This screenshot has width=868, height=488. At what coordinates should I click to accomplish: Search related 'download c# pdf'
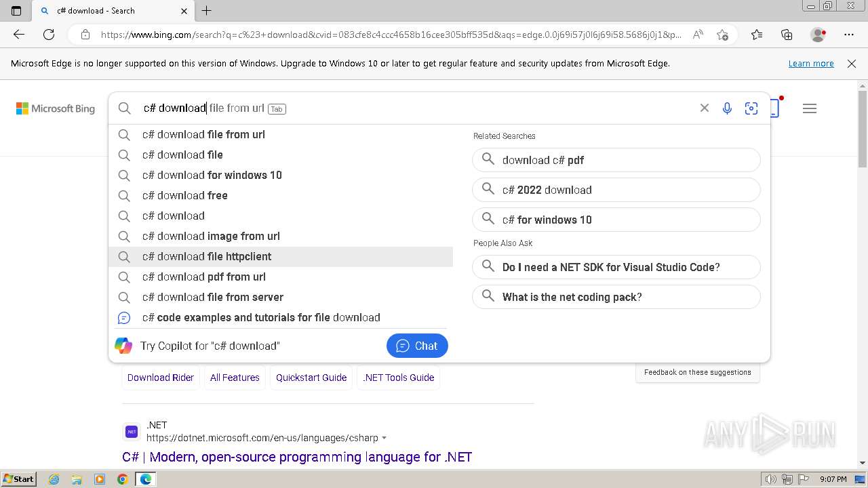point(616,160)
